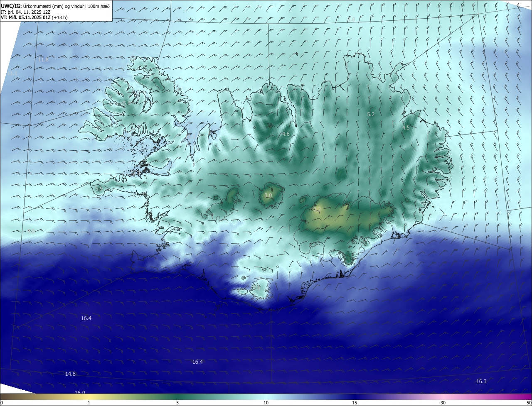Click the color scale bar legend
Viewport: 532px width, 406px height.
click(266, 396)
